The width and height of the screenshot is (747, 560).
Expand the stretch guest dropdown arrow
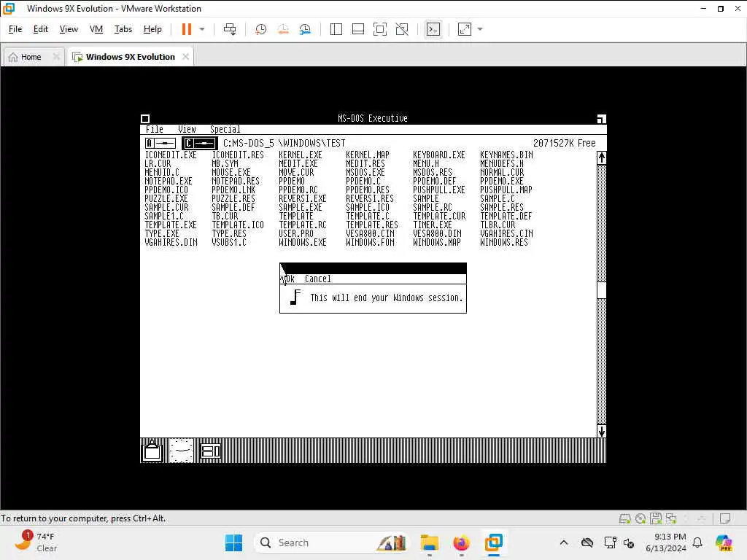pos(480,29)
